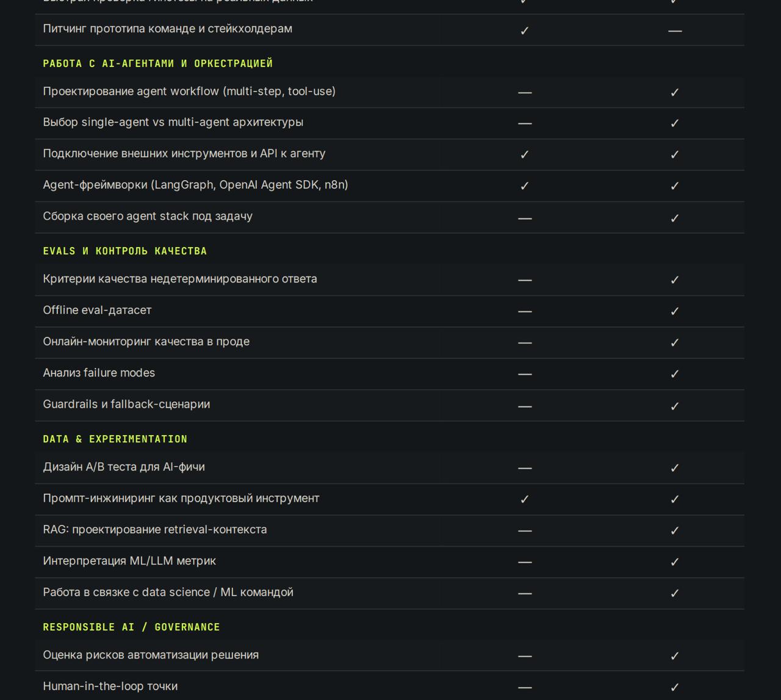
Task: Click the dash in Сборка своего agent stack row
Action: [525, 218]
